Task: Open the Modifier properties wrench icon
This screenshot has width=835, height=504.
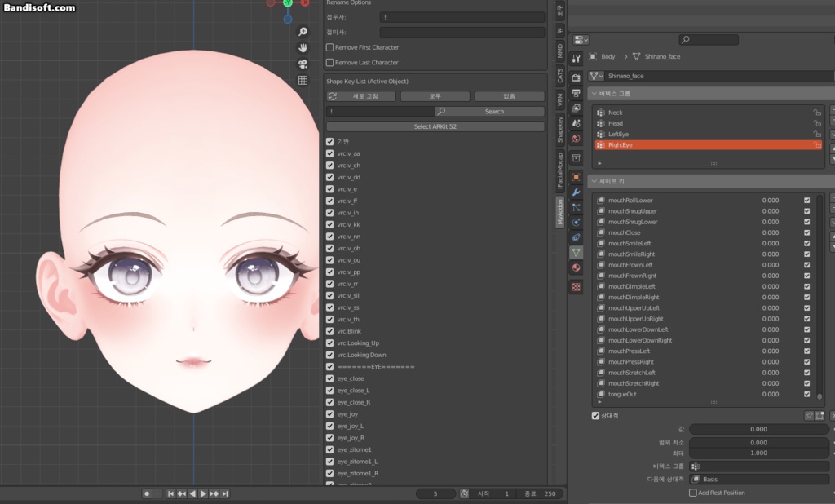Action: pos(576,190)
